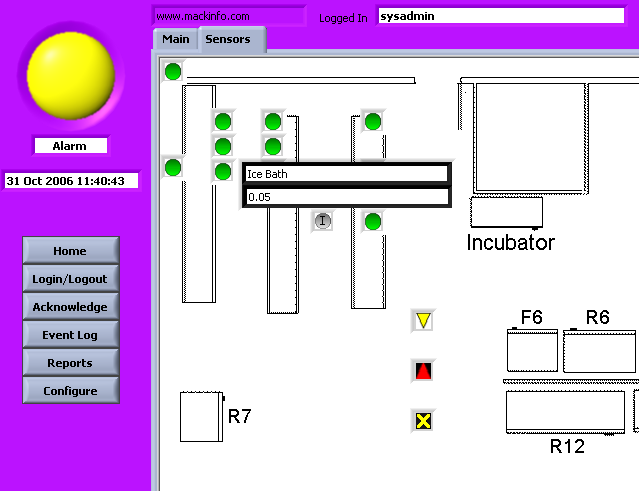Switch to the Sensors tab
Viewport: 639px width, 491px height.
232,39
